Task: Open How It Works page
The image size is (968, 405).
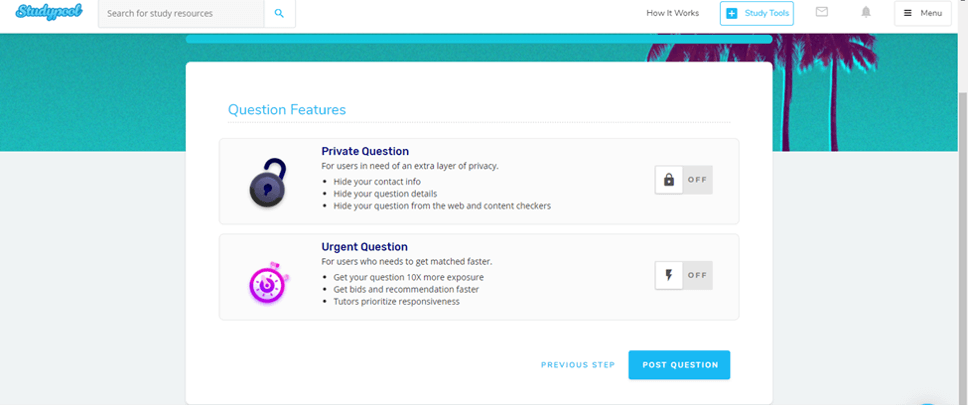Action: click(x=673, y=13)
